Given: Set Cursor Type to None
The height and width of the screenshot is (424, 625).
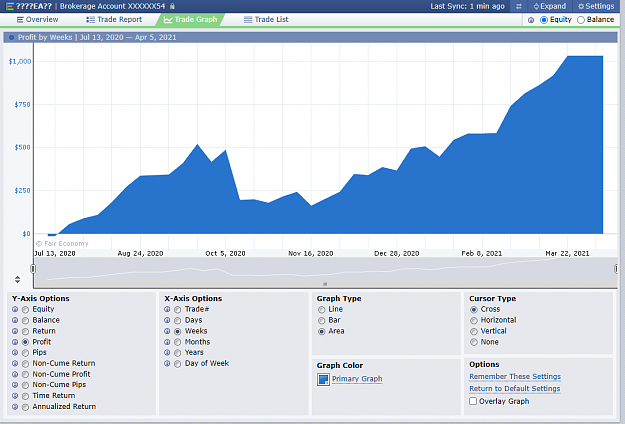Looking at the screenshot, I should tap(474, 342).
